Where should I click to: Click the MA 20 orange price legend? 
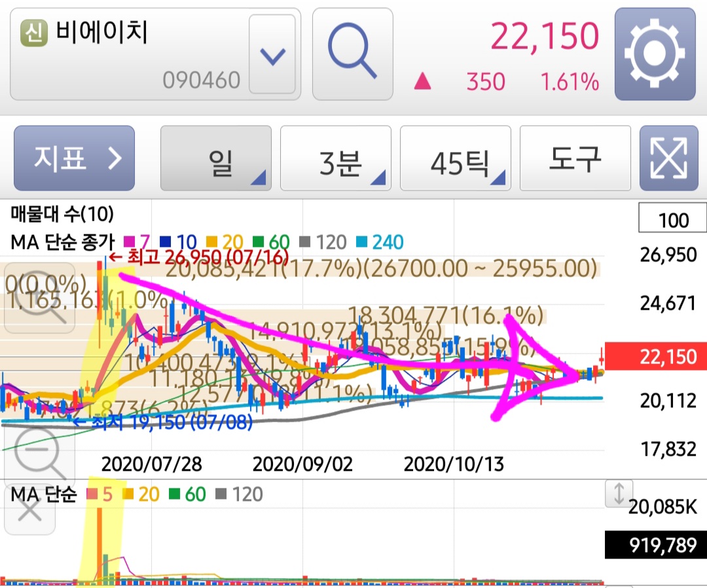(225, 242)
